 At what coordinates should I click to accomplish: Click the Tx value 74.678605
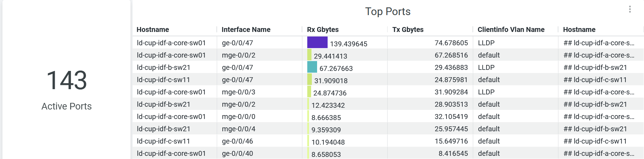451,43
